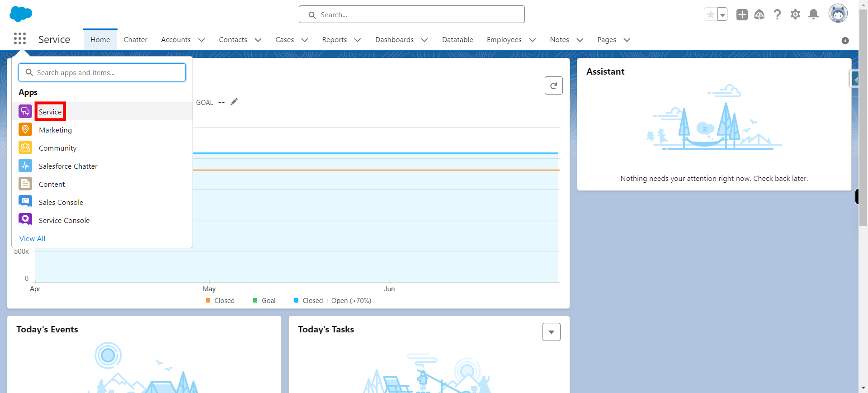The width and height of the screenshot is (868, 393).
Task: Click the green Goal legend swatch
Action: point(255,300)
